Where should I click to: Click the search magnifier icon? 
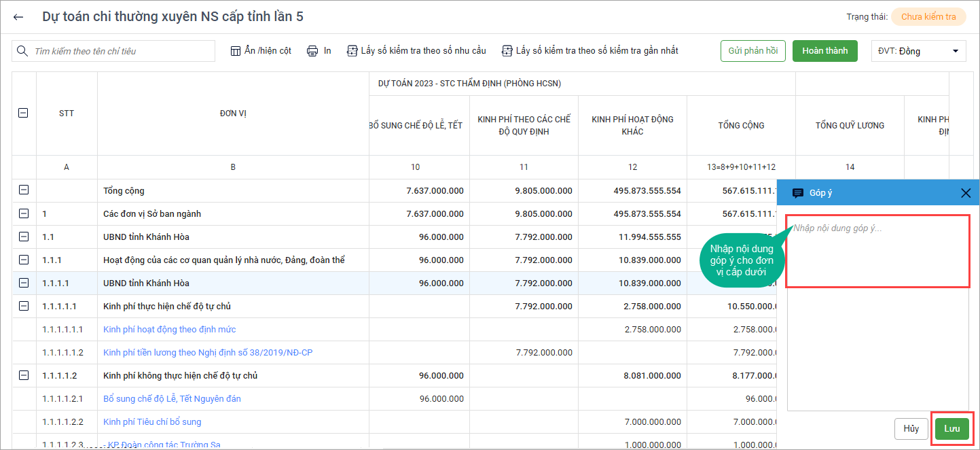(22, 51)
